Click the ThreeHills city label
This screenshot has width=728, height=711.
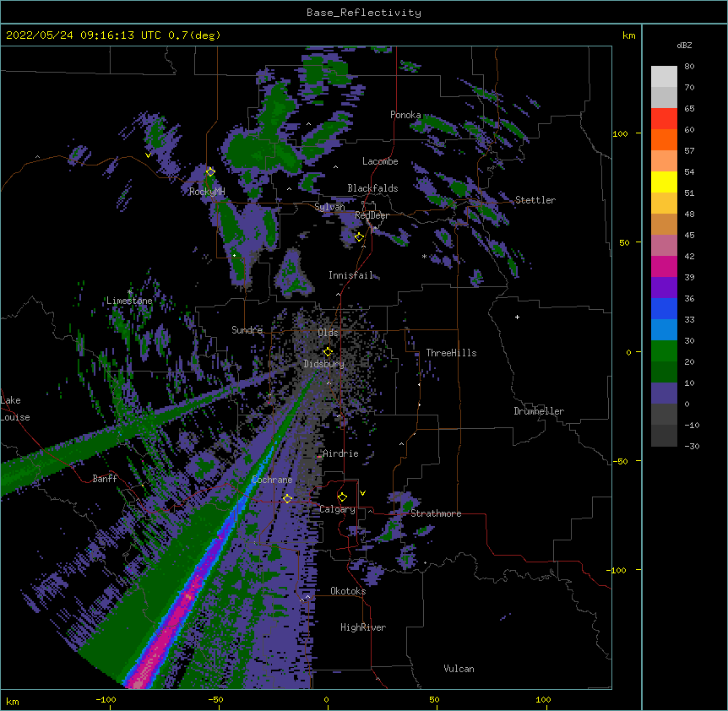(451, 353)
